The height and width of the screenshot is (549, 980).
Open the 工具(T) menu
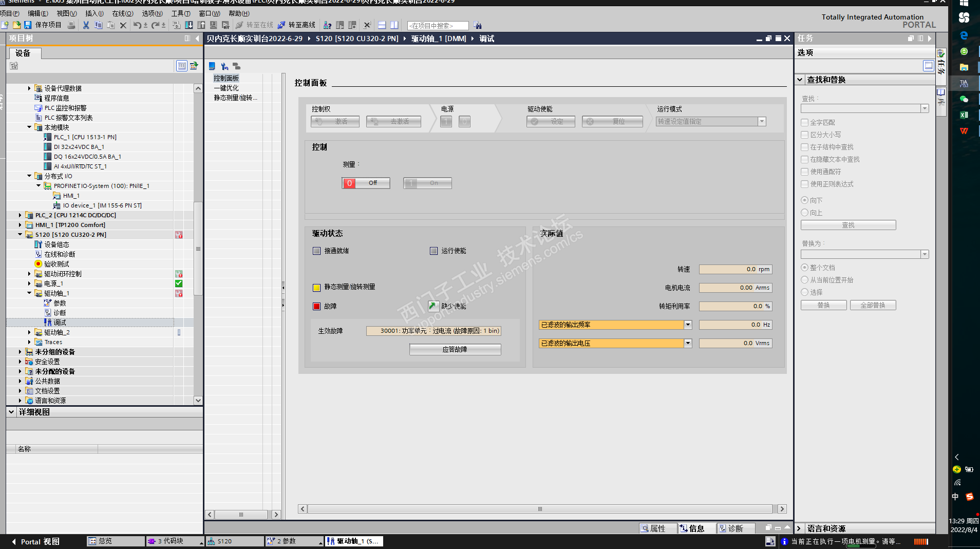(x=181, y=13)
